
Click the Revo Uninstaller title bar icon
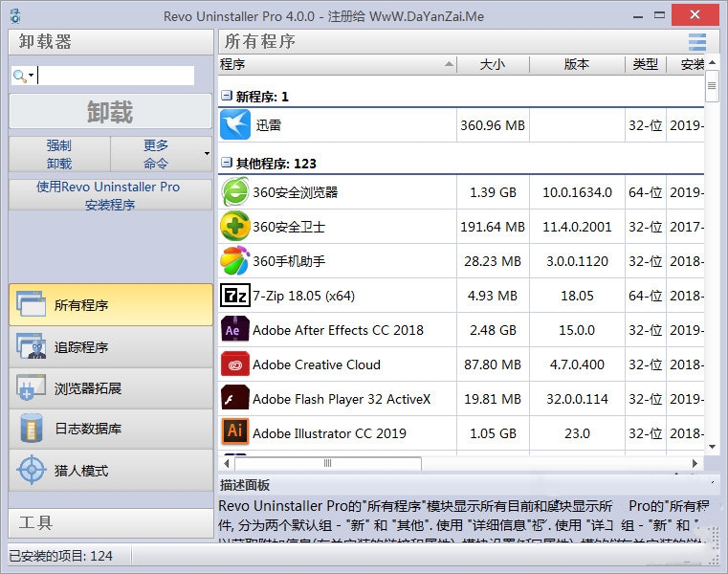[15, 16]
